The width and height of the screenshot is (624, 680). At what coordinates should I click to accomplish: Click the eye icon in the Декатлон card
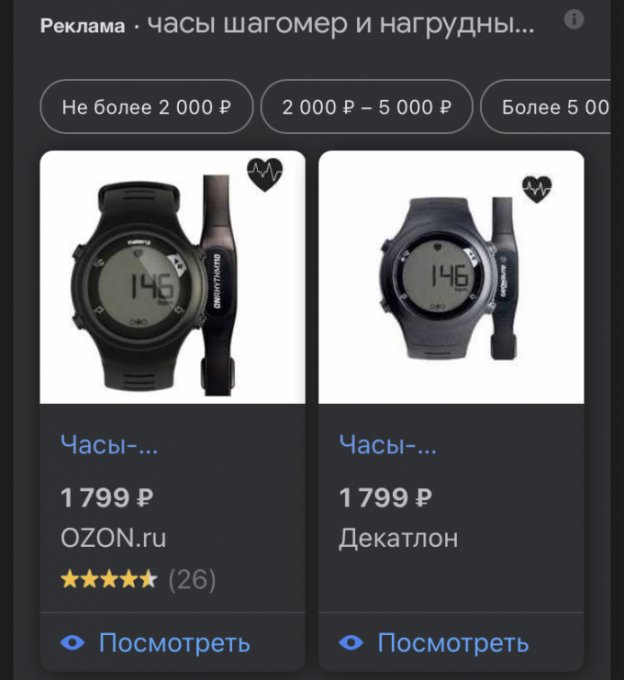351,642
